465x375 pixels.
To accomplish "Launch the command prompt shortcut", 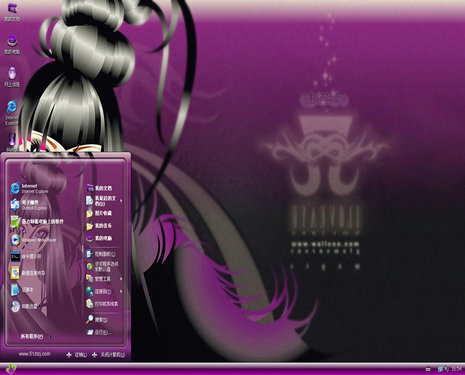I will click(26, 257).
